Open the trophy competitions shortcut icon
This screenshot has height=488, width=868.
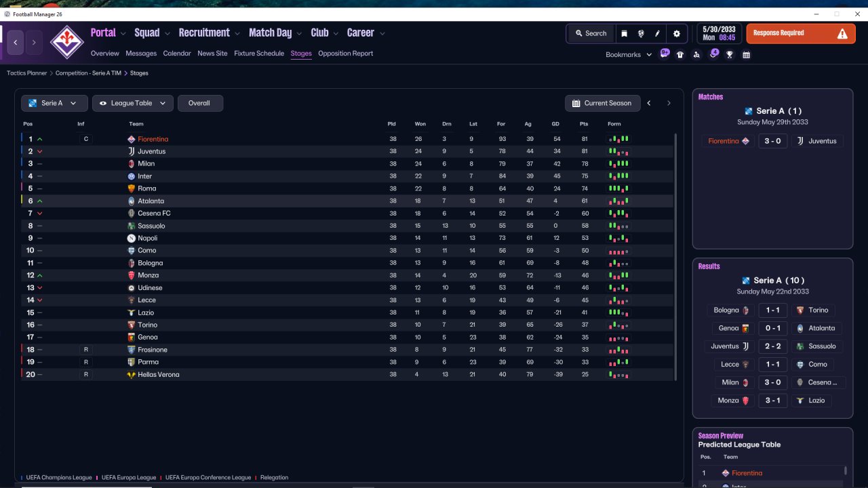tap(730, 55)
